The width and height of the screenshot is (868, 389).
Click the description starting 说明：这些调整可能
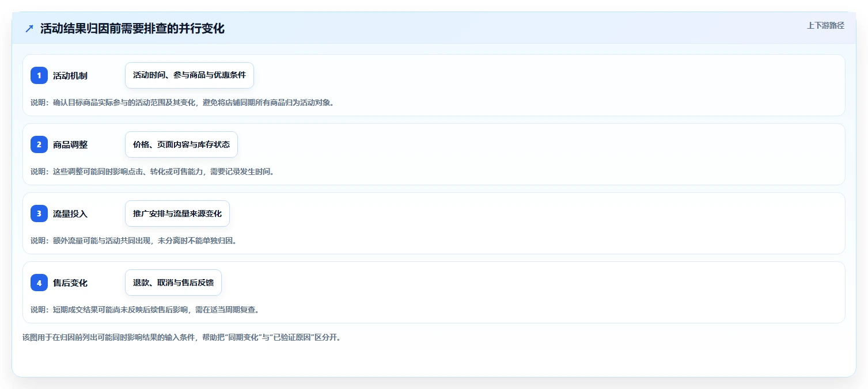coord(152,171)
